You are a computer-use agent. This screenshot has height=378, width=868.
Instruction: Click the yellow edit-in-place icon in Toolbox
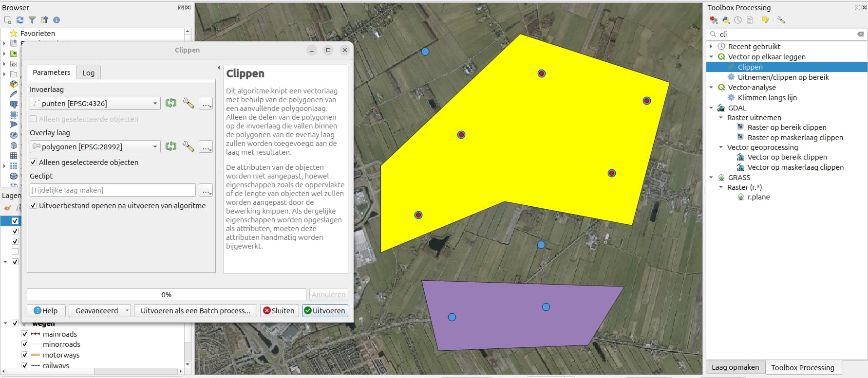pos(765,20)
